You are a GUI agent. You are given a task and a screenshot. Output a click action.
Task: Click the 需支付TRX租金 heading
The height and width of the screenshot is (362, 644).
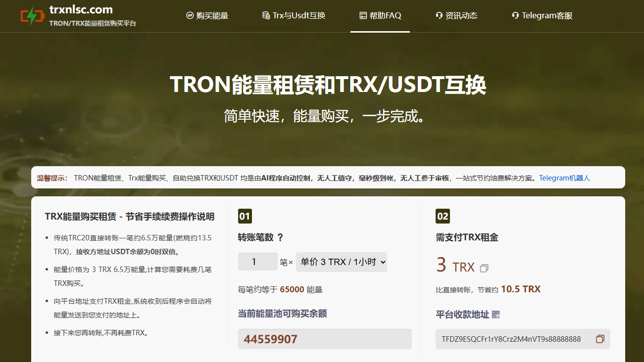point(467,237)
